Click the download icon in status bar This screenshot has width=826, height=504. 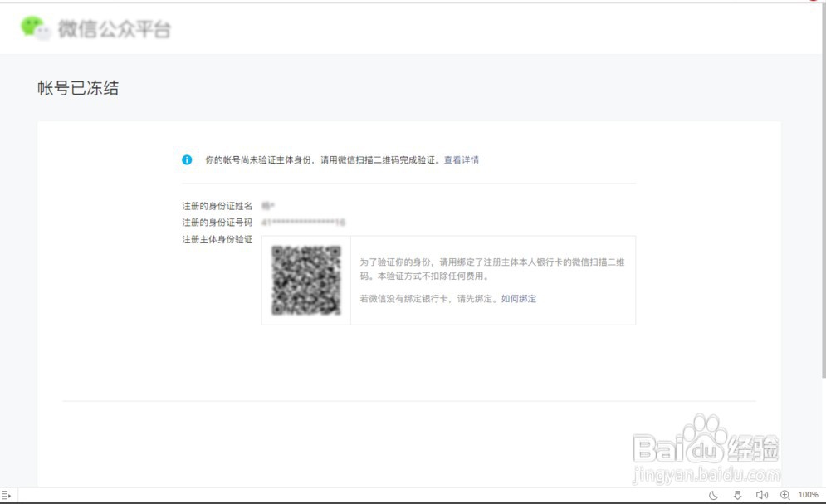737,495
